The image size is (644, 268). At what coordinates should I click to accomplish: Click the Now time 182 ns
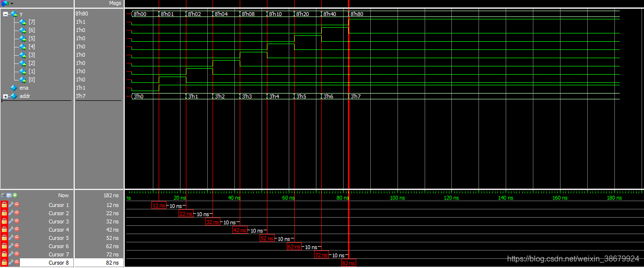(110, 195)
